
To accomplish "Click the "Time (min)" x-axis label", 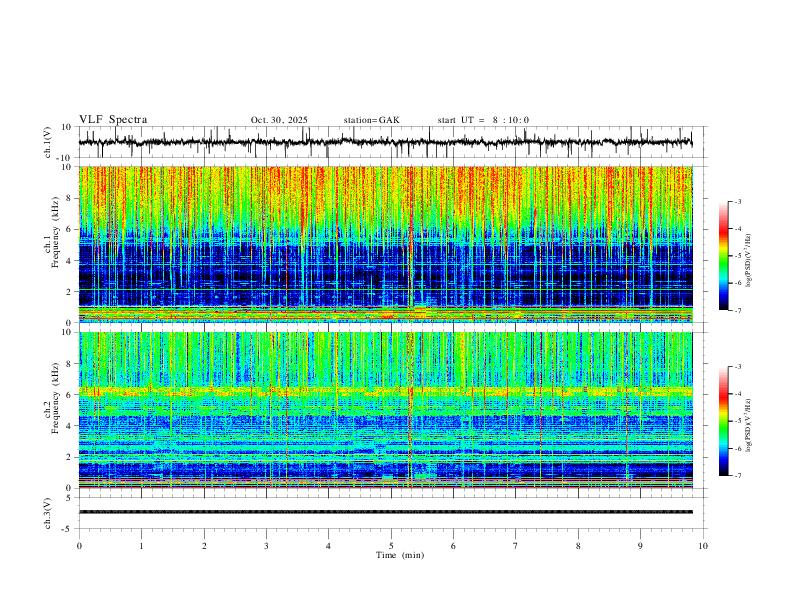I will [x=400, y=555].
